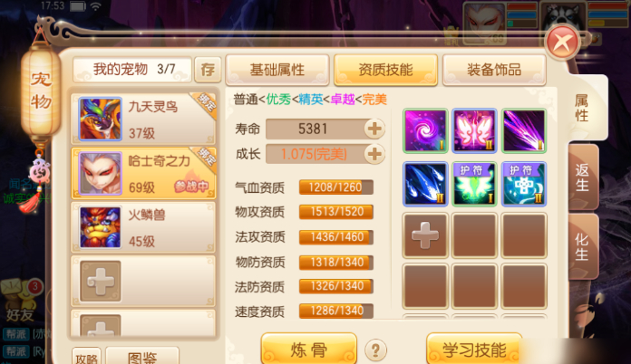Image resolution: width=631 pixels, height=364 pixels.
Task: Select the purple swirl vortex skill icon
Action: click(425, 130)
